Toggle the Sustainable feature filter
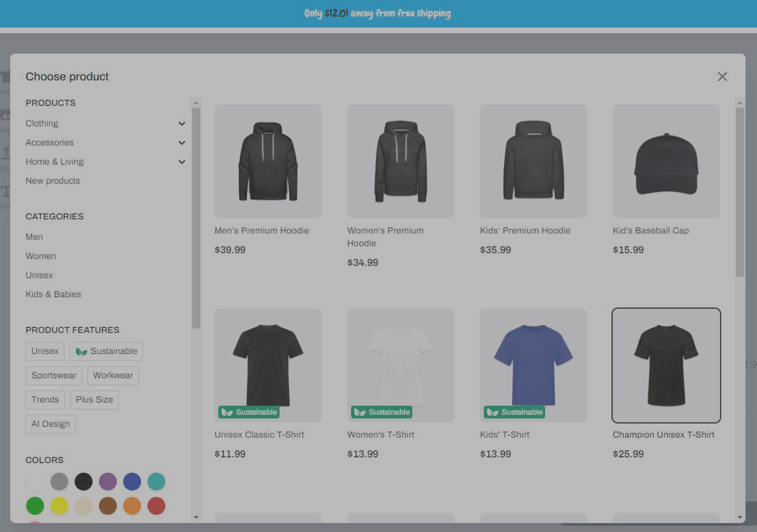This screenshot has width=757, height=532. pyautogui.click(x=106, y=351)
